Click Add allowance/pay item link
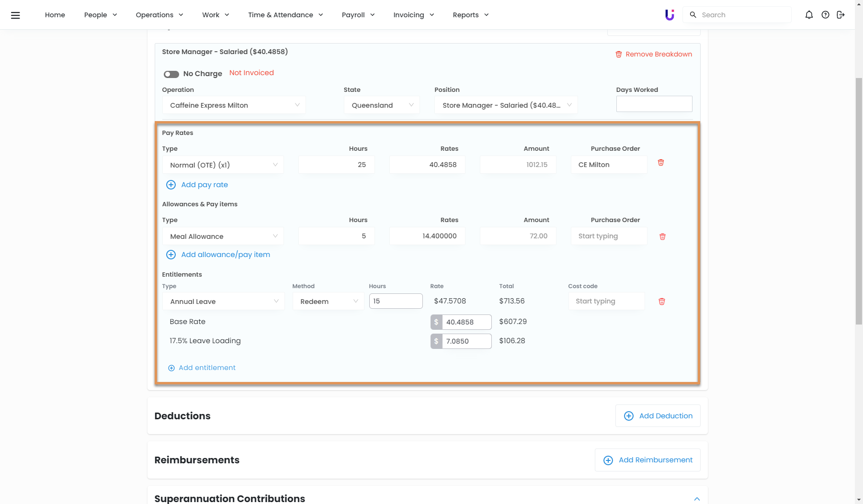 tap(225, 255)
